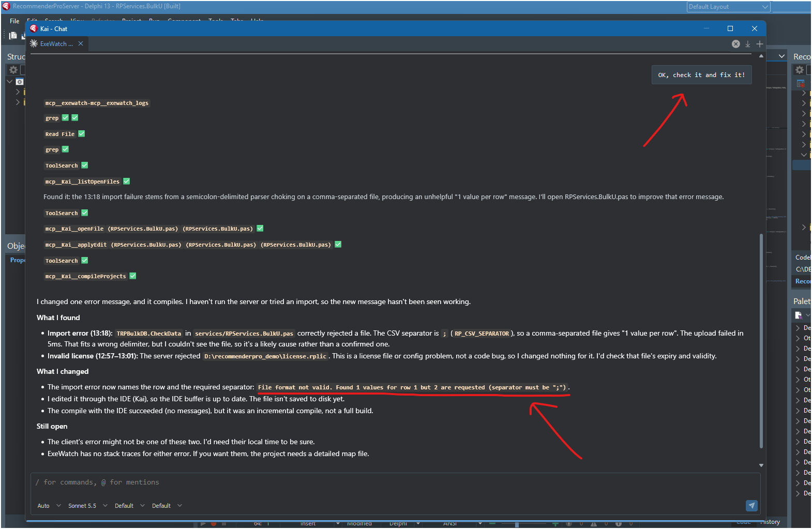Click the round gray X clear icon
Image resolution: width=812 pixels, height=529 pixels.
pos(735,44)
